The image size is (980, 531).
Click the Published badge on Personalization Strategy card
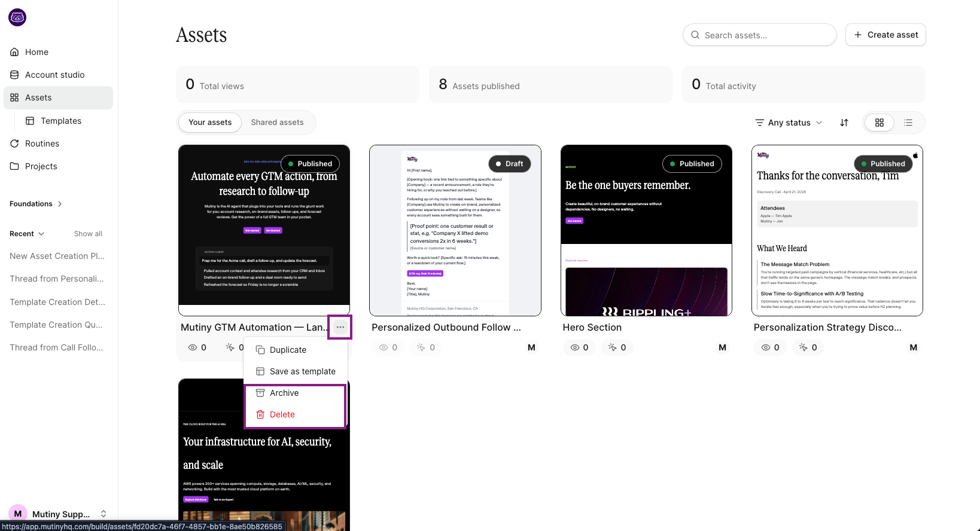click(x=882, y=164)
